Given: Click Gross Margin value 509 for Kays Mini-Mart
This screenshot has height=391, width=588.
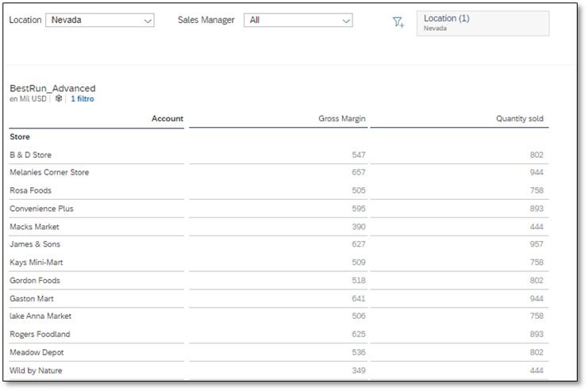Looking at the screenshot, I should click(359, 263).
